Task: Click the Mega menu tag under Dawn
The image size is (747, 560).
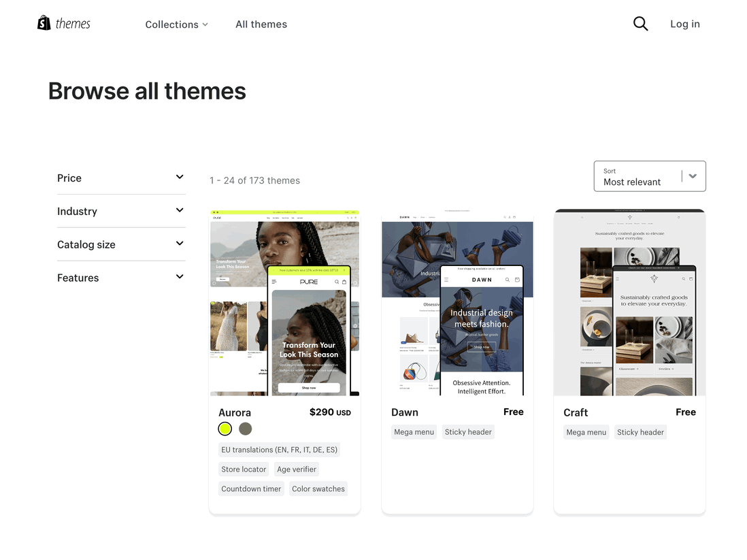Action: coord(414,431)
